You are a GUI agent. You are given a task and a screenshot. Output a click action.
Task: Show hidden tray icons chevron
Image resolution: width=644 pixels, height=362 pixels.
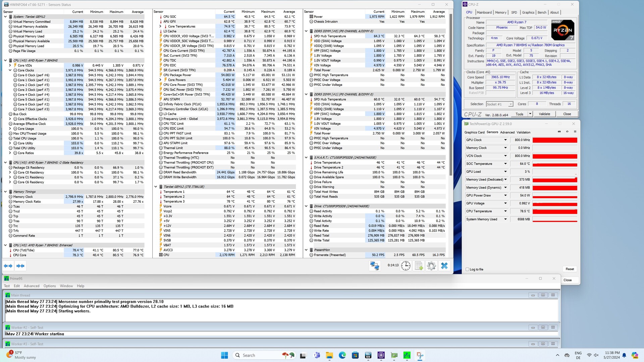point(557,355)
